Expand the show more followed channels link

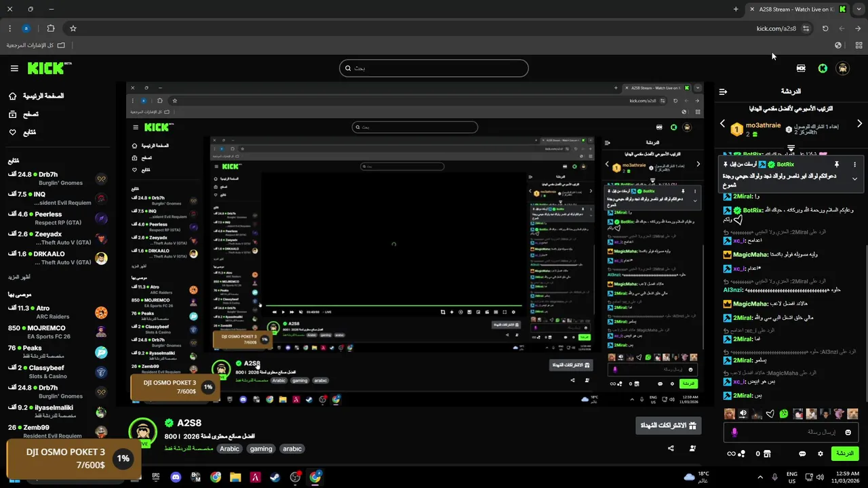tap(19, 277)
